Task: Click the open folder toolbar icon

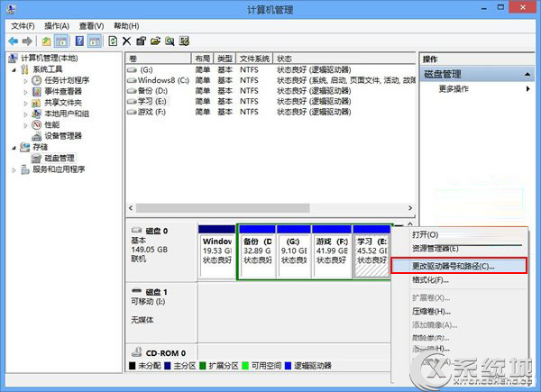Action: click(x=156, y=41)
